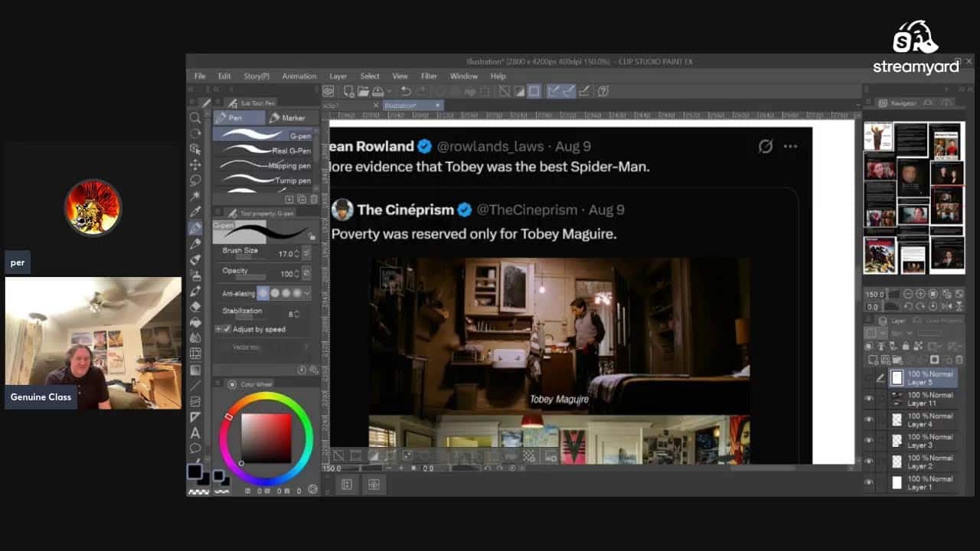Toggle visibility of Layer 4
Screen dimensions: 980x551
pos(869,419)
